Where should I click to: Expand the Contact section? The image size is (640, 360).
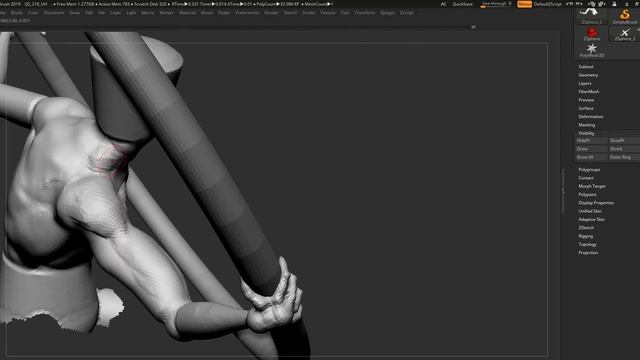pos(586,178)
